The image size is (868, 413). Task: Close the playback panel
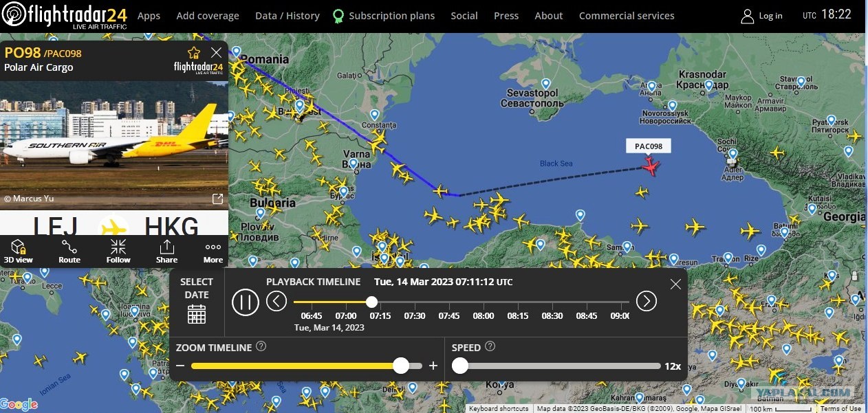[x=675, y=284]
